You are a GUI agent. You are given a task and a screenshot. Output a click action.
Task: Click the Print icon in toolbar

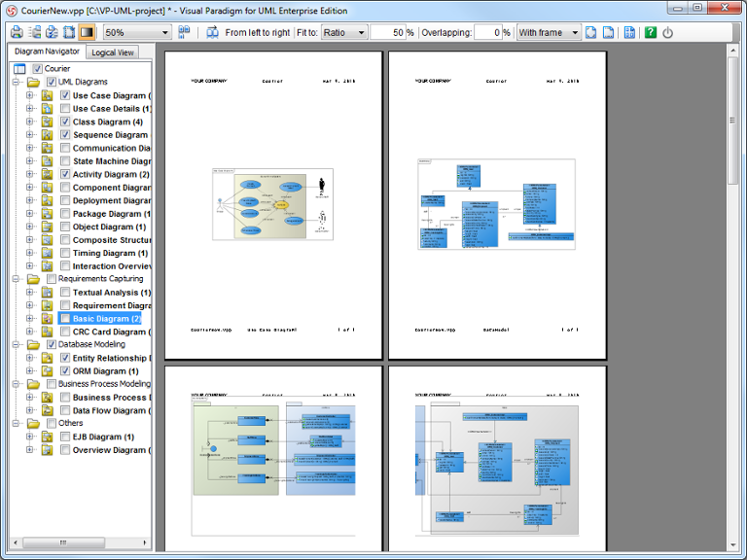click(x=17, y=32)
